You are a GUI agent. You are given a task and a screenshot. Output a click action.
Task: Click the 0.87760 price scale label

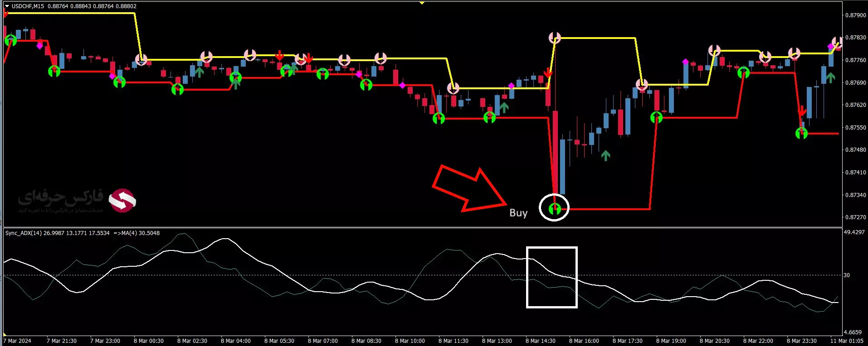[x=856, y=60]
